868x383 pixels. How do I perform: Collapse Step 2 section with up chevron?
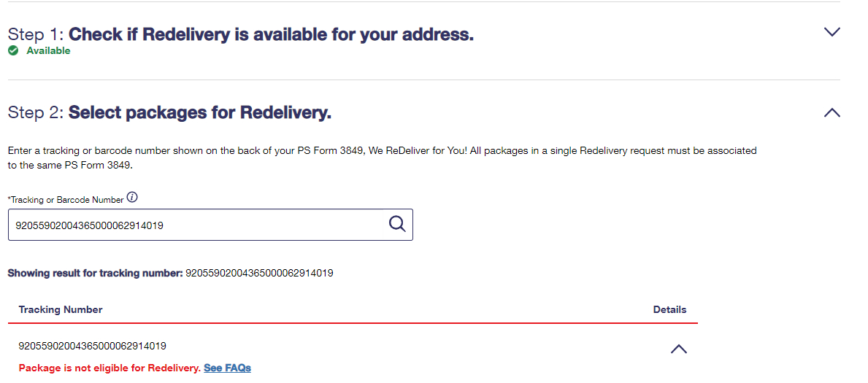[x=831, y=113]
